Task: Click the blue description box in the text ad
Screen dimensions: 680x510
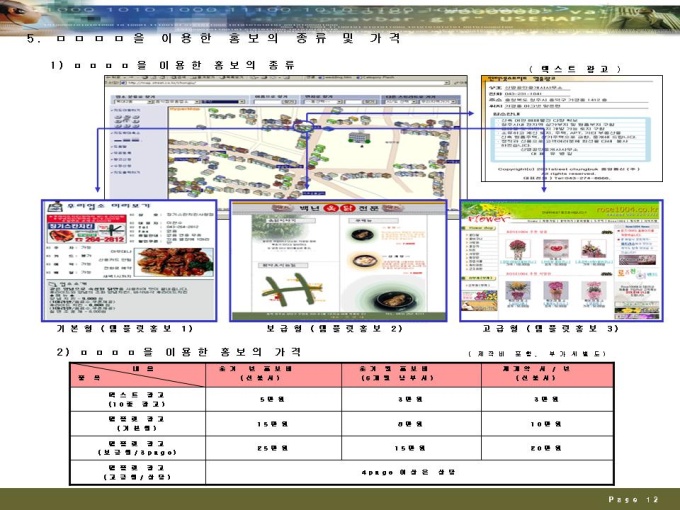Action: tap(572, 138)
